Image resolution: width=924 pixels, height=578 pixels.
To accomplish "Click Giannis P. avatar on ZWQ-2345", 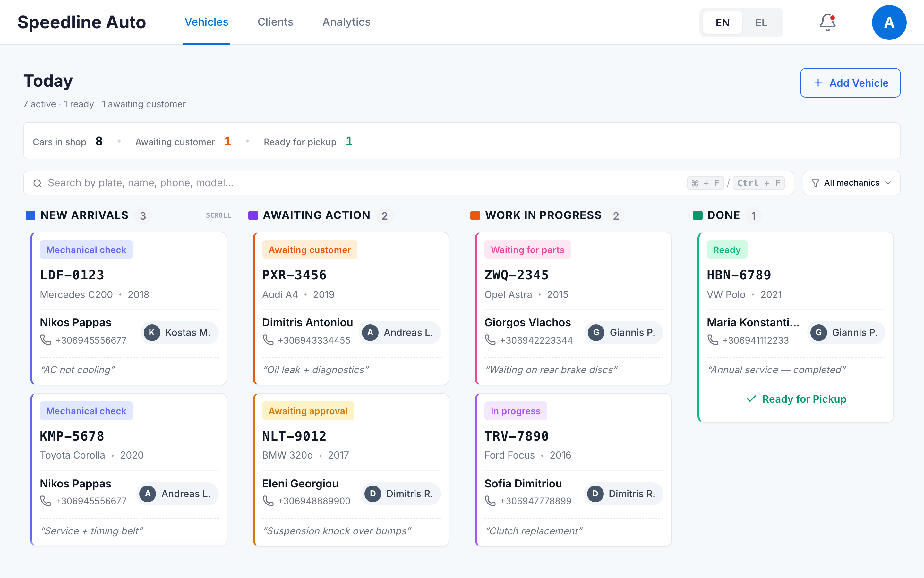I will pyautogui.click(x=596, y=333).
